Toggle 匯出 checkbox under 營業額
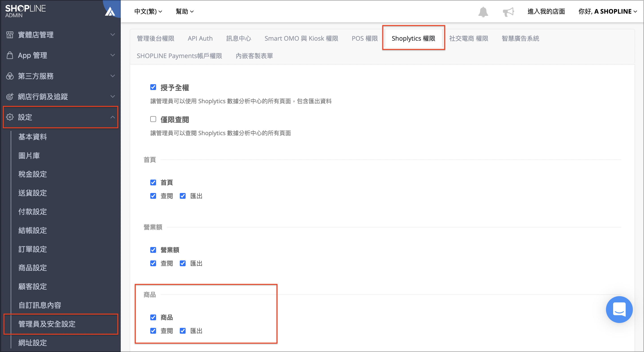This screenshot has width=644, height=352. pyautogui.click(x=183, y=263)
